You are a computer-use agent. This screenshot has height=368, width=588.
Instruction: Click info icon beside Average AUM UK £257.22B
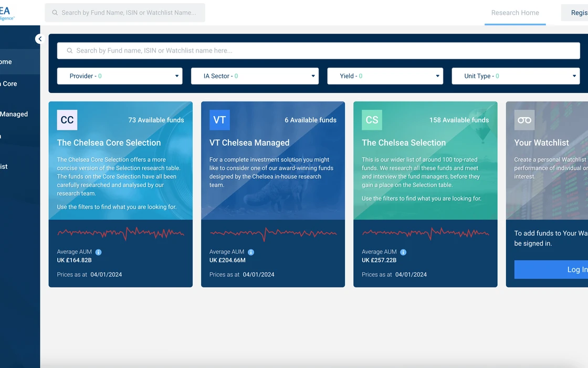pos(403,252)
